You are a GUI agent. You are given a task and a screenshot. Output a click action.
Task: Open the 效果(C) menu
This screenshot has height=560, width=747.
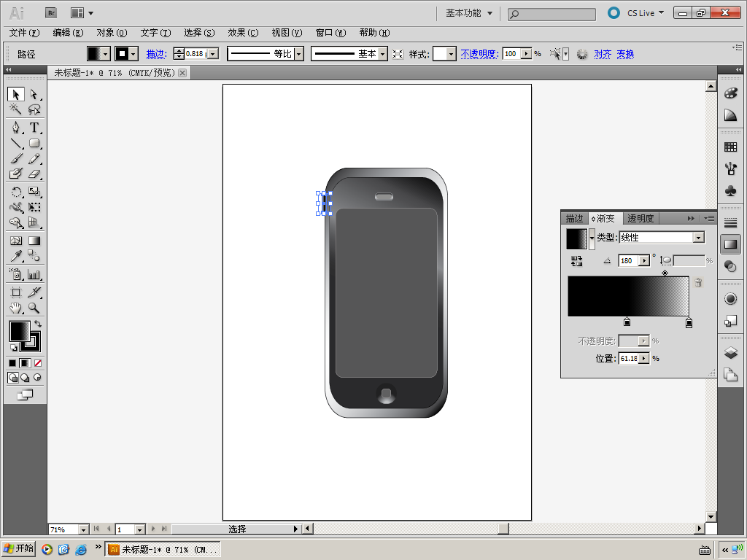[243, 33]
